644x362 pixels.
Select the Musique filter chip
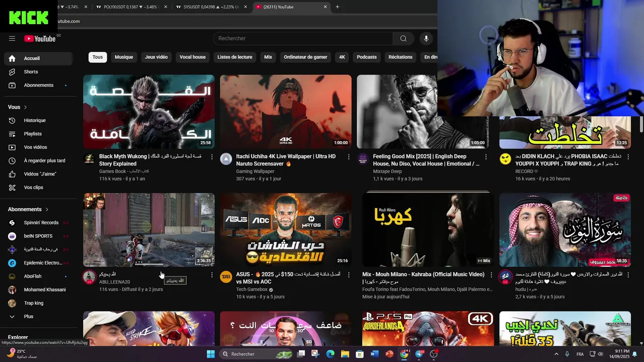pos(124,57)
